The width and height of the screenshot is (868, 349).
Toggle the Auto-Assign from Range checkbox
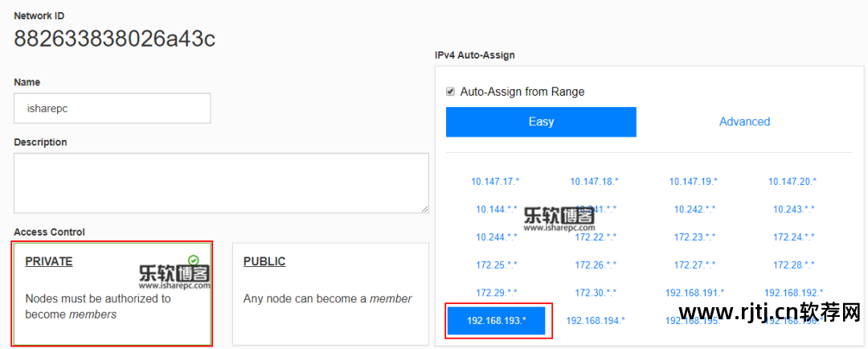coord(451,92)
